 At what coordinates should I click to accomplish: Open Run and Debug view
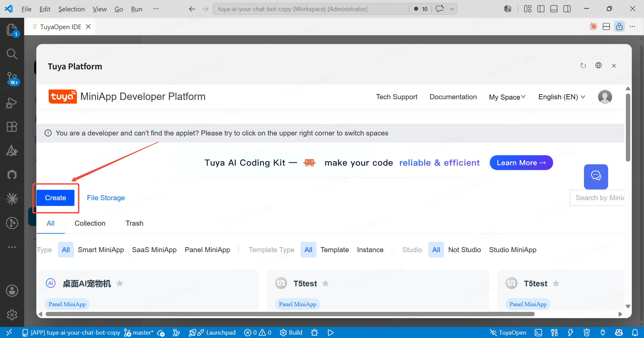pos(12,103)
